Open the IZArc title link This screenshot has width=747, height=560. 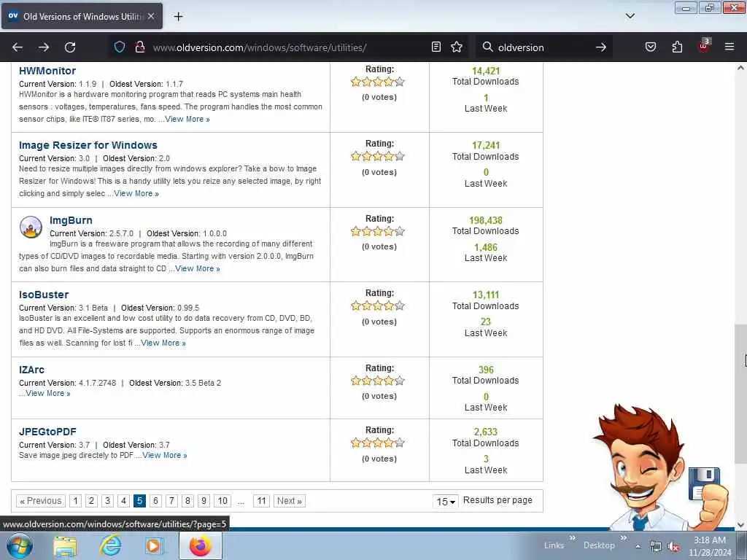(x=31, y=370)
